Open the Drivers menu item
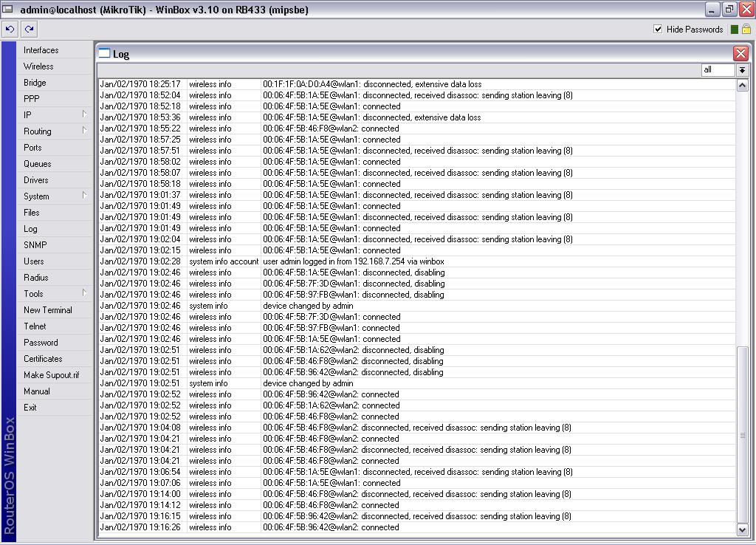This screenshot has width=756, height=545. click(55, 180)
